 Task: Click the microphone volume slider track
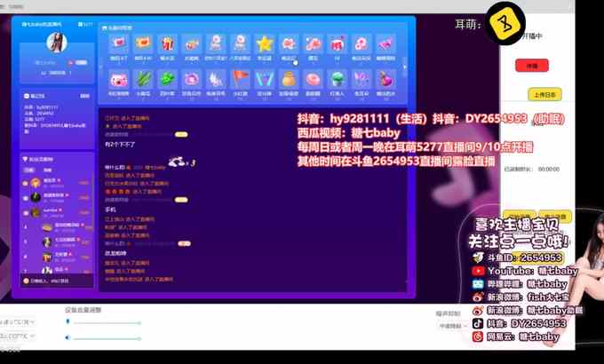[107, 323]
